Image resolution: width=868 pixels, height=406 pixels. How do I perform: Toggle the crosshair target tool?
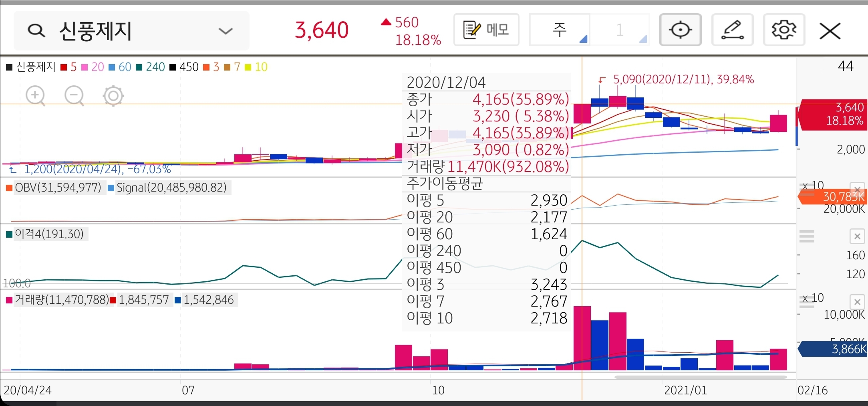point(680,30)
